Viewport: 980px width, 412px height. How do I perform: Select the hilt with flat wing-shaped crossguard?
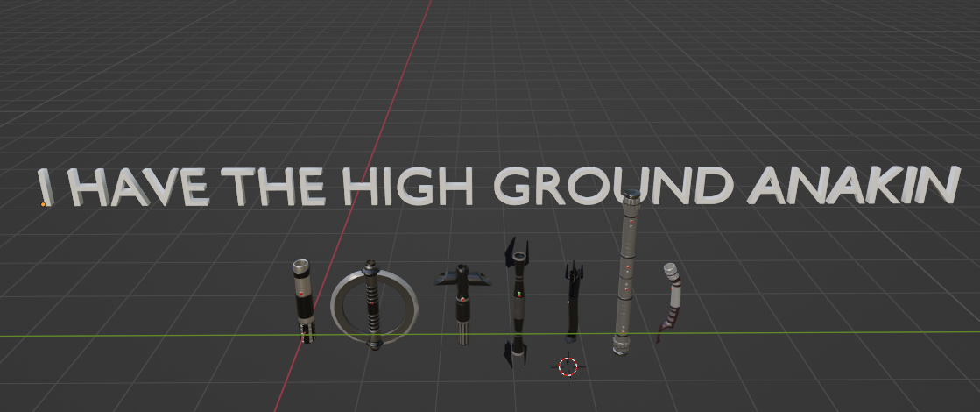point(462,303)
